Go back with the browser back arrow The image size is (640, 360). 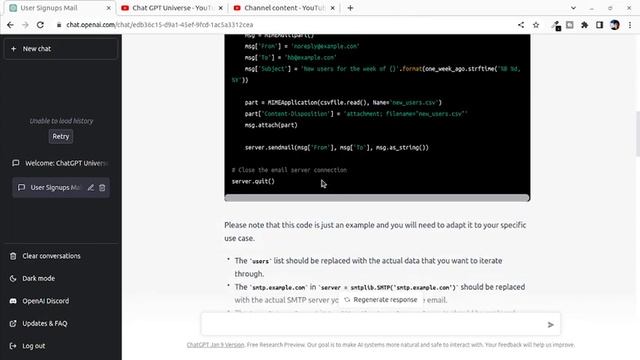[x=10, y=25]
